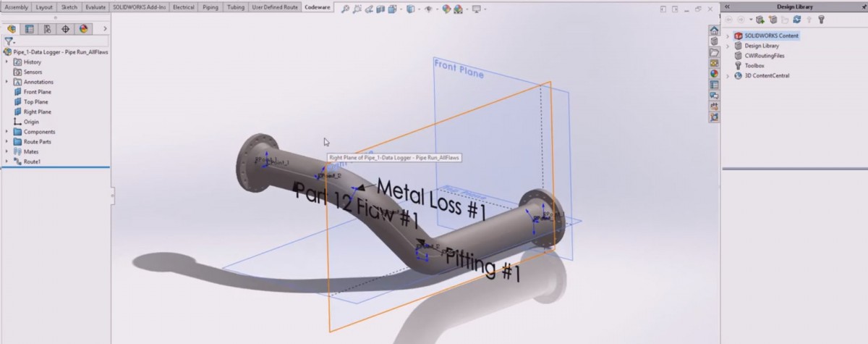Open the PropertyManager tab icon
This screenshot has height=344, width=868.
(30, 29)
